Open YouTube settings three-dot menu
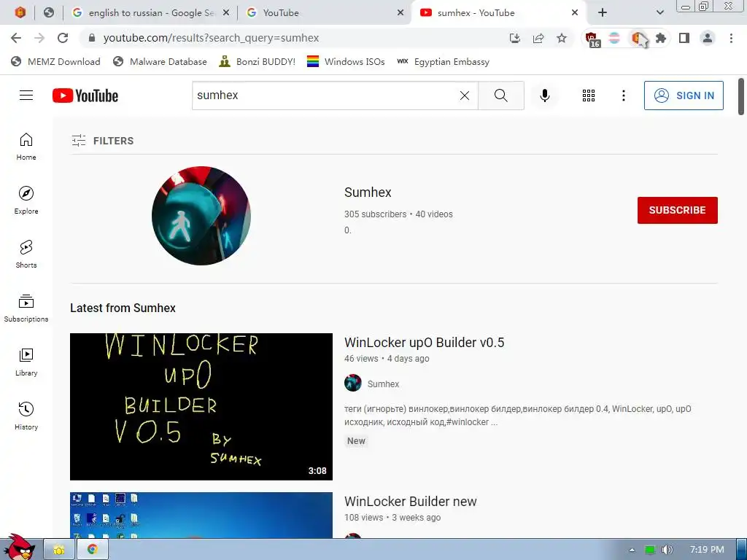 pyautogui.click(x=623, y=96)
